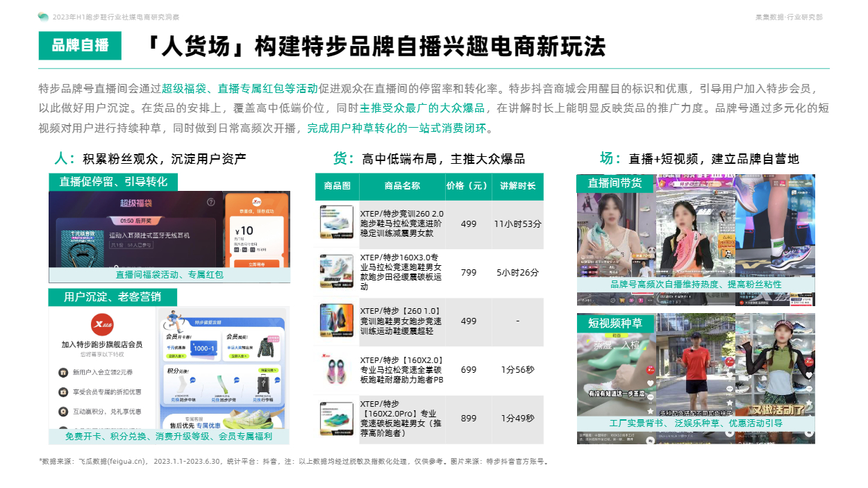Click the heart icon on 有没有知道这一步蒸湿 video

coord(650,382)
